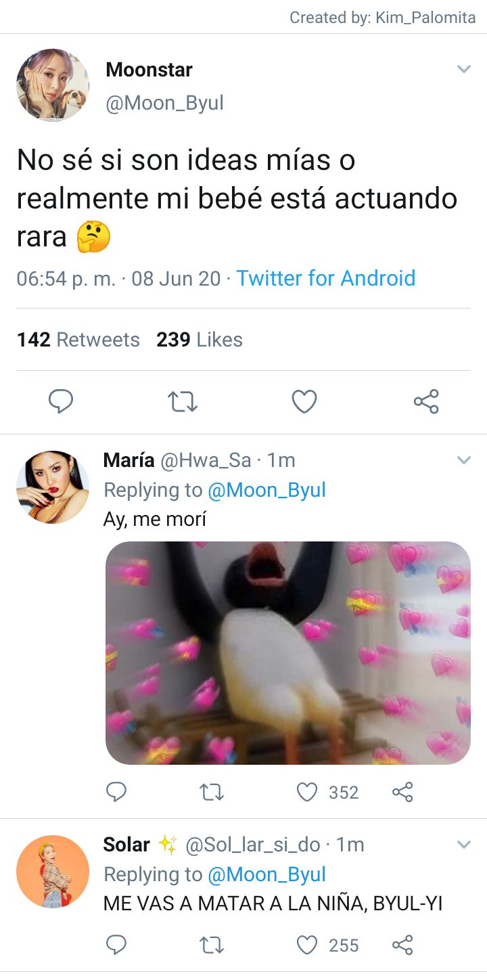Retweet Moonstar's main tweet
Image resolution: width=487 pixels, height=980 pixels.
coord(183,402)
